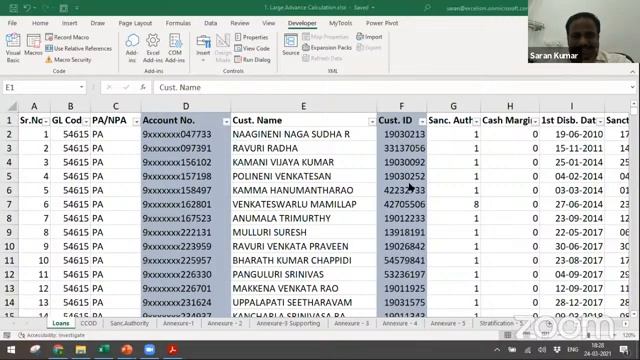Select account cell 9xxxxxxx226330
This screenshot has width=640, height=360.
[186, 274]
